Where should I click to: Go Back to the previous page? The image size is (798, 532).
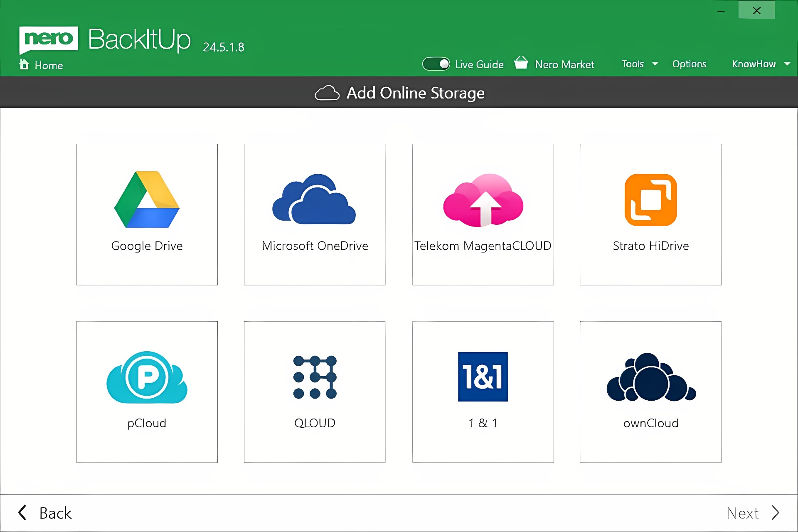45,513
